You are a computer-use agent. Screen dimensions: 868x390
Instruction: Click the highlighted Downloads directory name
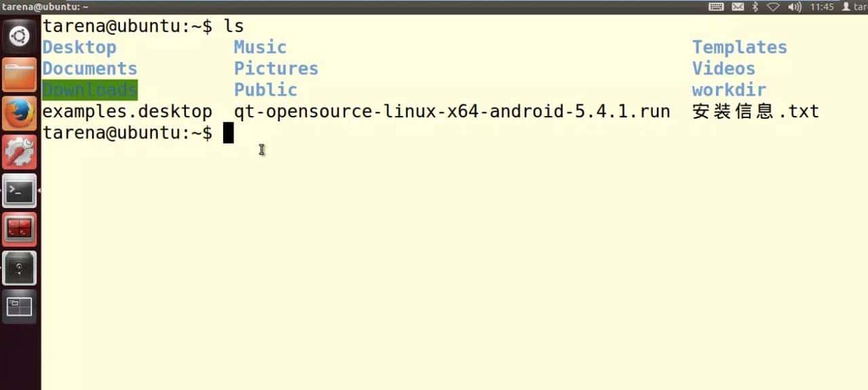click(x=90, y=90)
